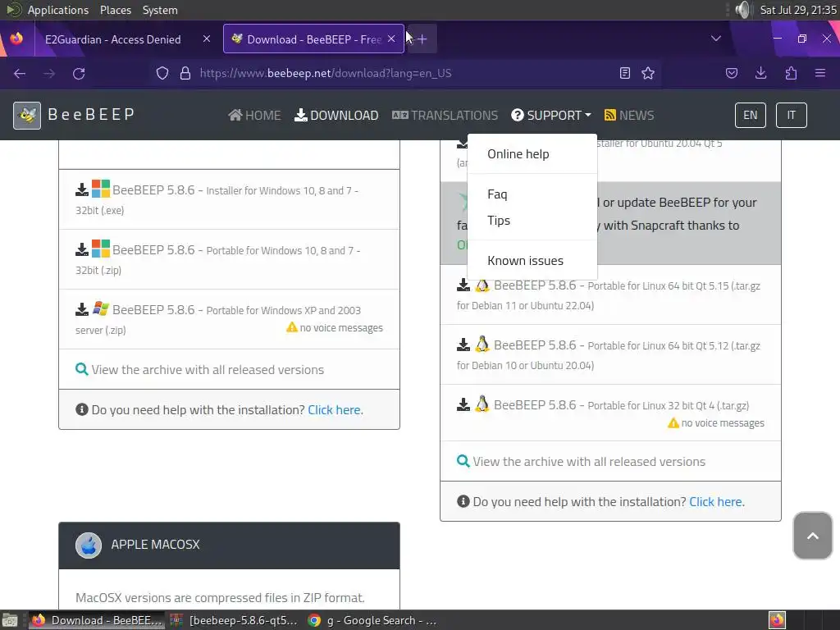Click here for Linux installation help
This screenshot has width=840, height=630.
[715, 502]
